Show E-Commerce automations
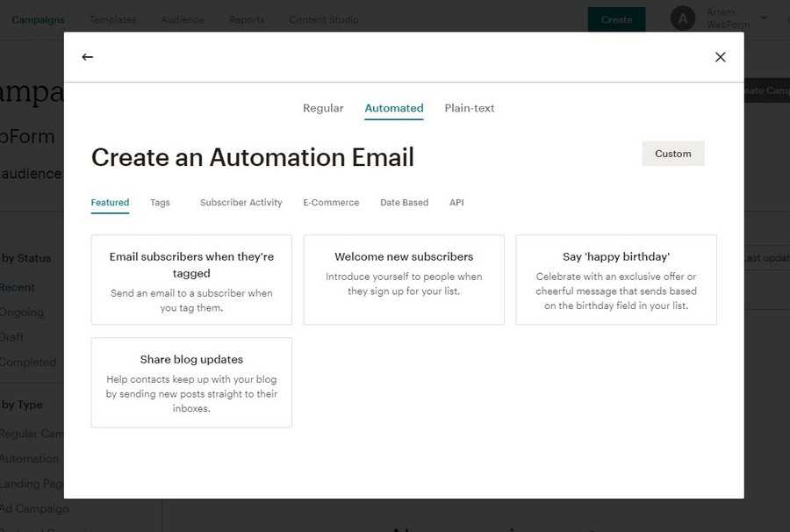This screenshot has height=532, width=790. pos(331,203)
